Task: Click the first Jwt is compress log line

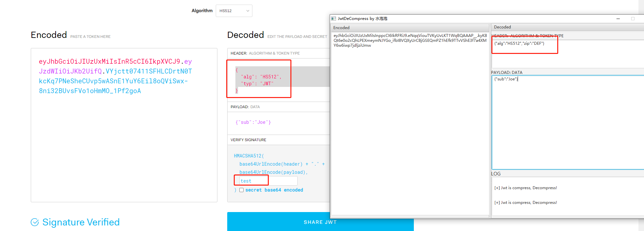Action: pos(525,188)
